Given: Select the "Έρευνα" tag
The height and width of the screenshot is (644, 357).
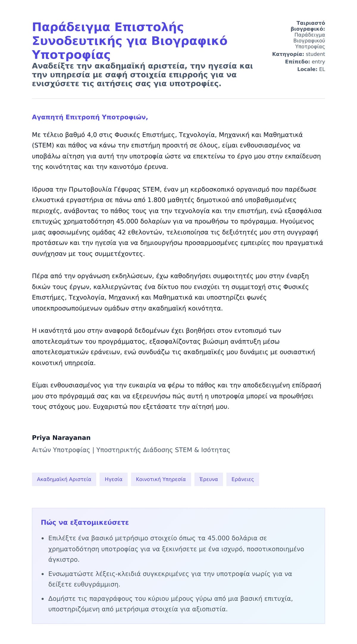Looking at the screenshot, I should [209, 479].
